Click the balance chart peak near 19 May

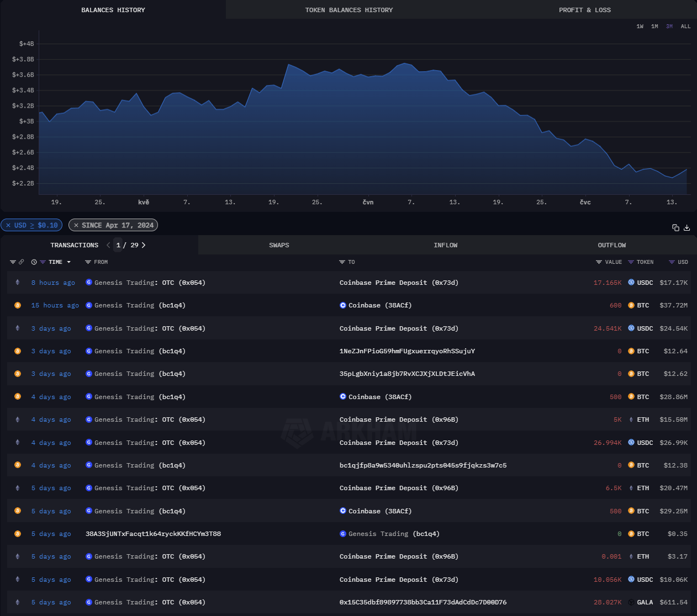pos(289,65)
